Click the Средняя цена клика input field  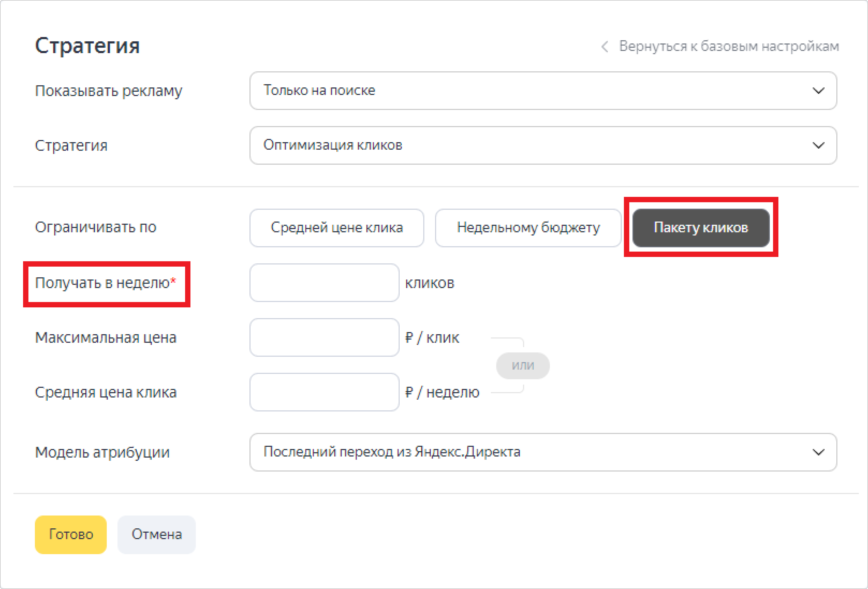click(x=324, y=392)
